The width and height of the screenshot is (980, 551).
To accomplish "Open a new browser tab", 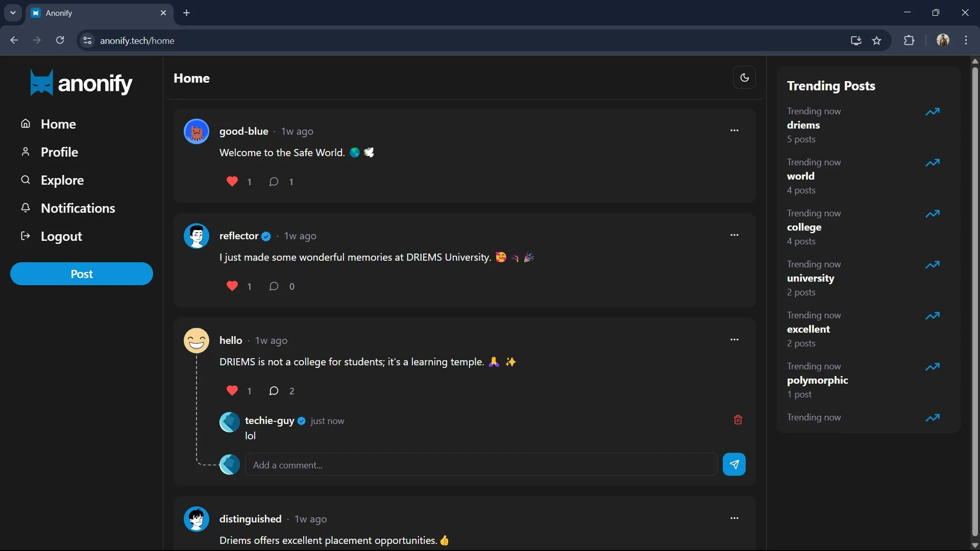I will click(187, 13).
